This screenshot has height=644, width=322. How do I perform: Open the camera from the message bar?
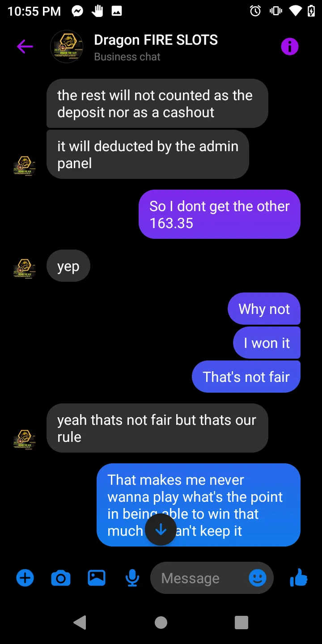click(61, 578)
